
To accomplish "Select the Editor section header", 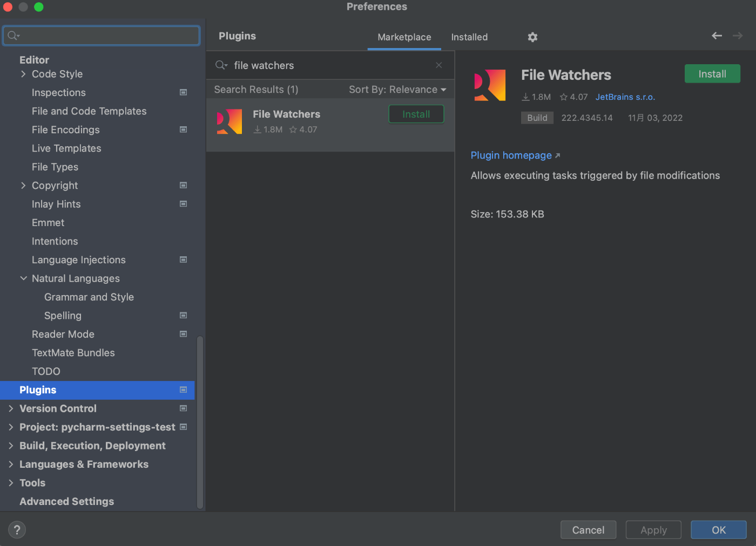I will 34,60.
